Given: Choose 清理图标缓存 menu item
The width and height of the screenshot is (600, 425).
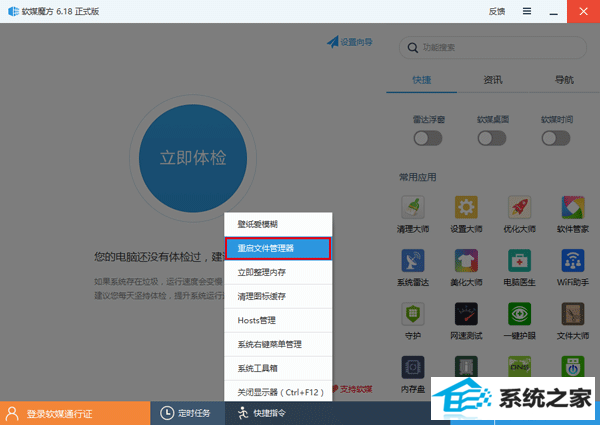Looking at the screenshot, I should [278, 296].
